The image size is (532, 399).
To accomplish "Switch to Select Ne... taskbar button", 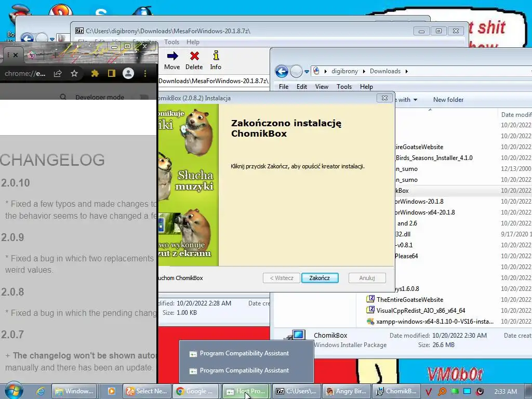I will (x=147, y=391).
